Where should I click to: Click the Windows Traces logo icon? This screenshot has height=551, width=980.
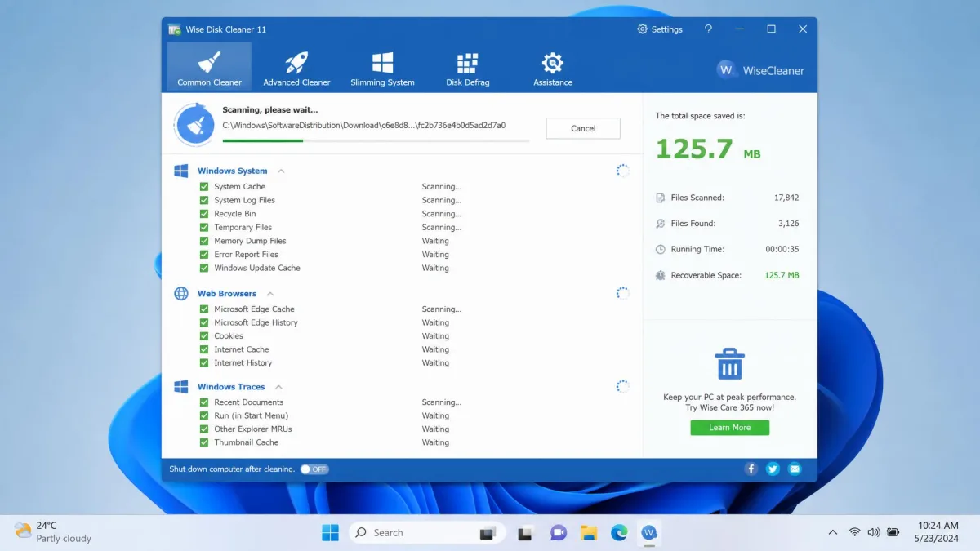[181, 386]
